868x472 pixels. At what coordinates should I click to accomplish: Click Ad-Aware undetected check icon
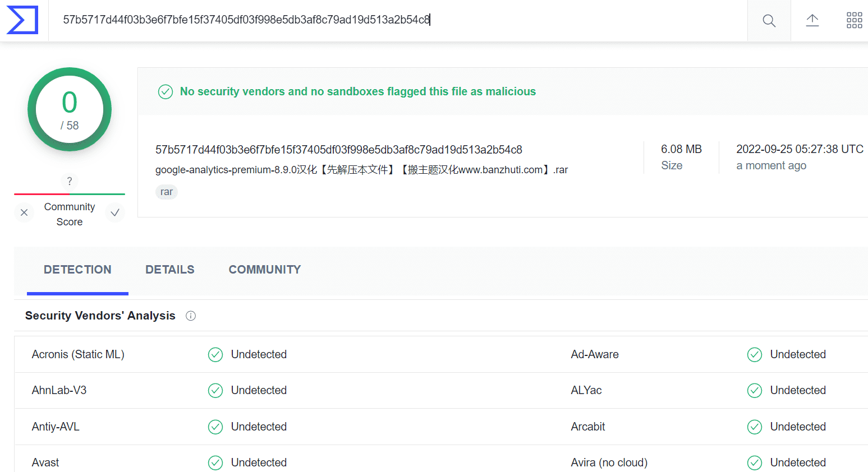tap(755, 355)
